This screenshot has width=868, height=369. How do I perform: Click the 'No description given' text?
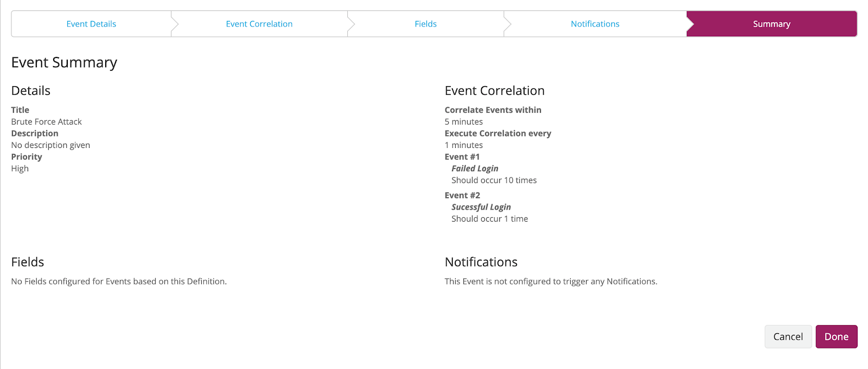(50, 145)
